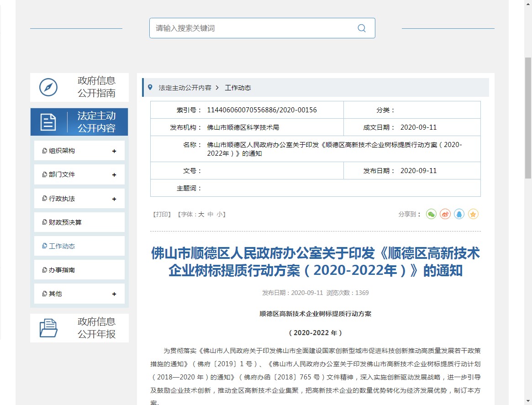532x405 pixels.
Task: Set font size to 大
Action: pyautogui.click(x=201, y=215)
